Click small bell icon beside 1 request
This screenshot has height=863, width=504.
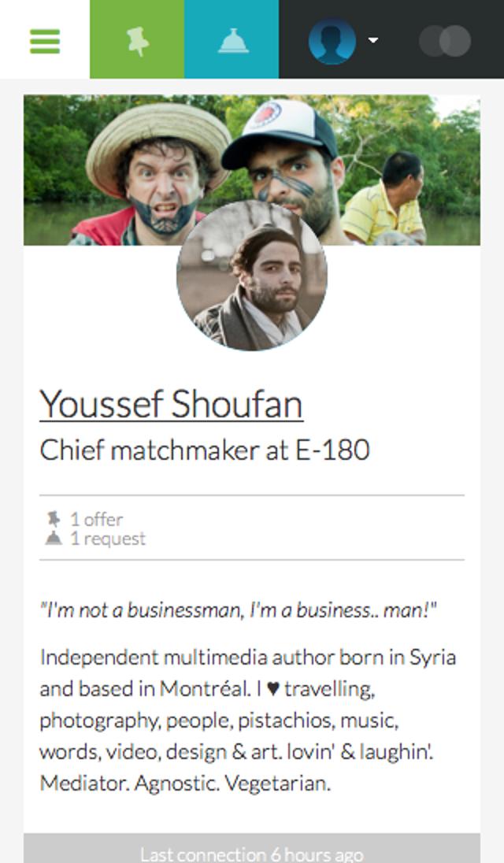54,539
